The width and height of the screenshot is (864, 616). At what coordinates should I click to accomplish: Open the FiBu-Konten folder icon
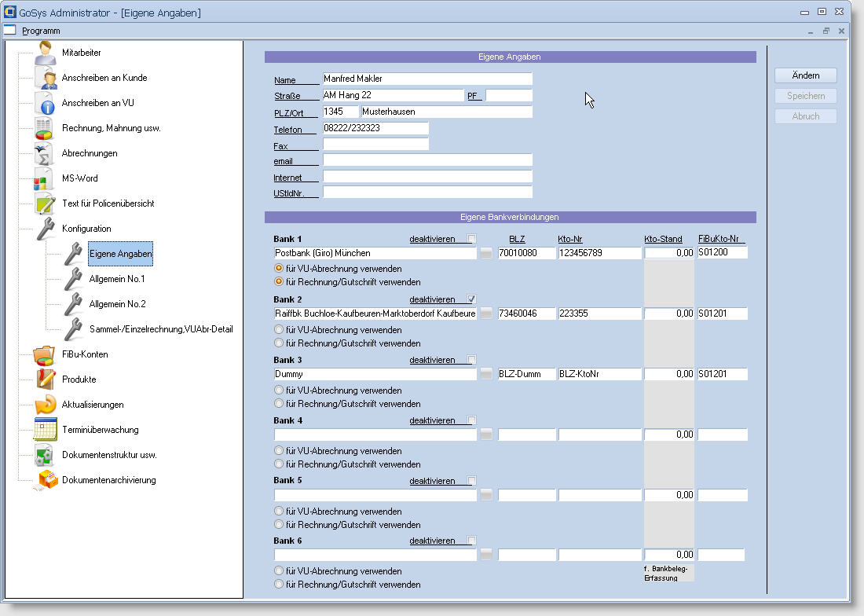(45, 354)
